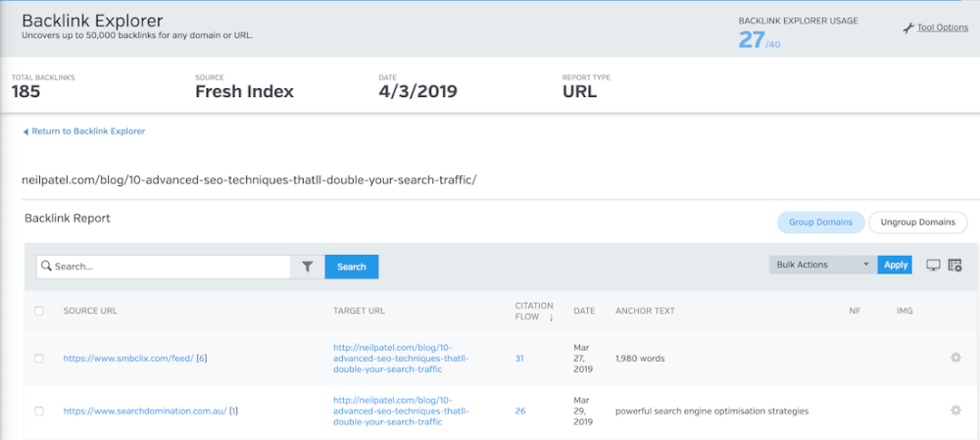Click the Mar 29, 2019 date cell
Screen dimensions: 980x440
pos(583,411)
